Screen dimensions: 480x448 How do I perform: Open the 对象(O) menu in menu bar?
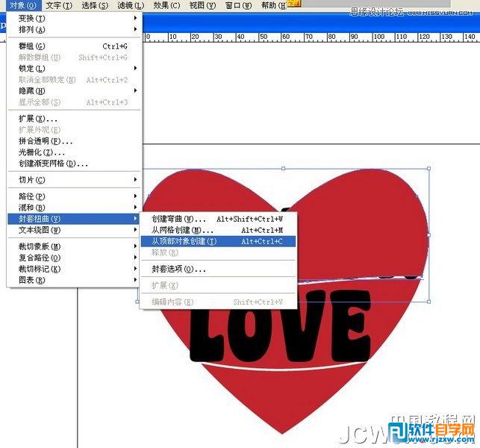[23, 5]
